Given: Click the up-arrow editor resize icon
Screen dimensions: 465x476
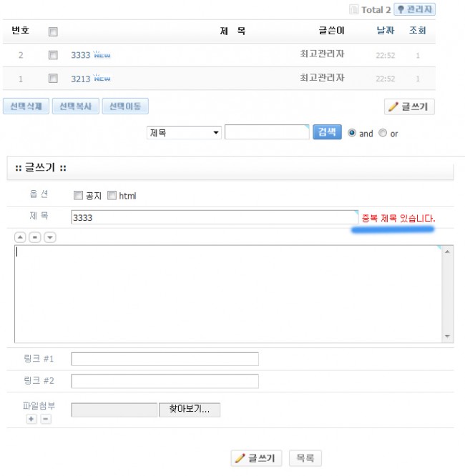Looking at the screenshot, I should coord(20,237).
